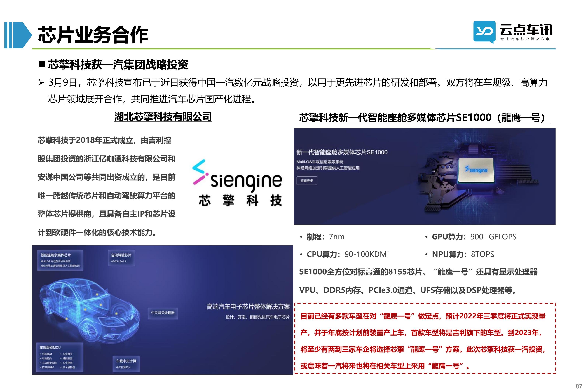Click the 查看更多 button in chip banner
The height and width of the screenshot is (392, 588).
(307, 180)
